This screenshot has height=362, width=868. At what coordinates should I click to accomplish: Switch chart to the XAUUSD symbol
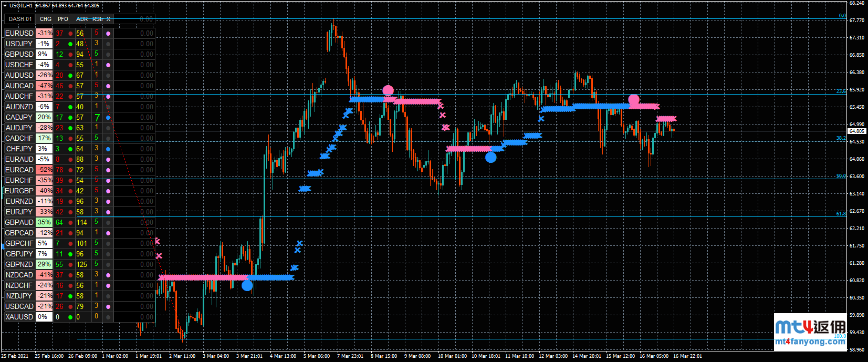tap(19, 317)
